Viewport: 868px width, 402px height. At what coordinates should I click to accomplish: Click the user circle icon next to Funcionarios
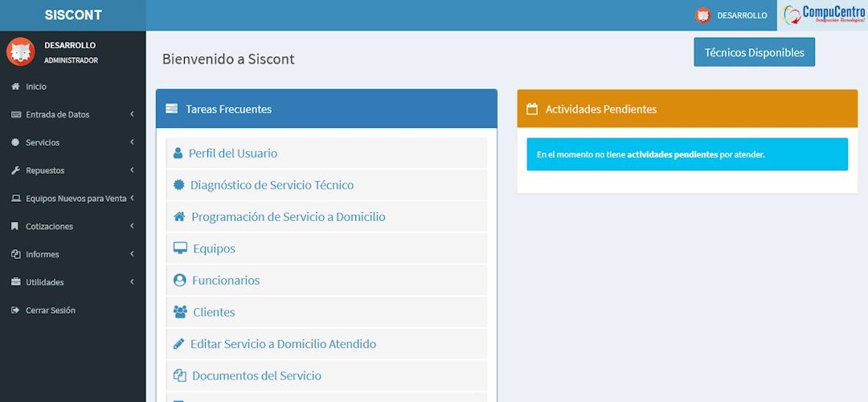179,280
